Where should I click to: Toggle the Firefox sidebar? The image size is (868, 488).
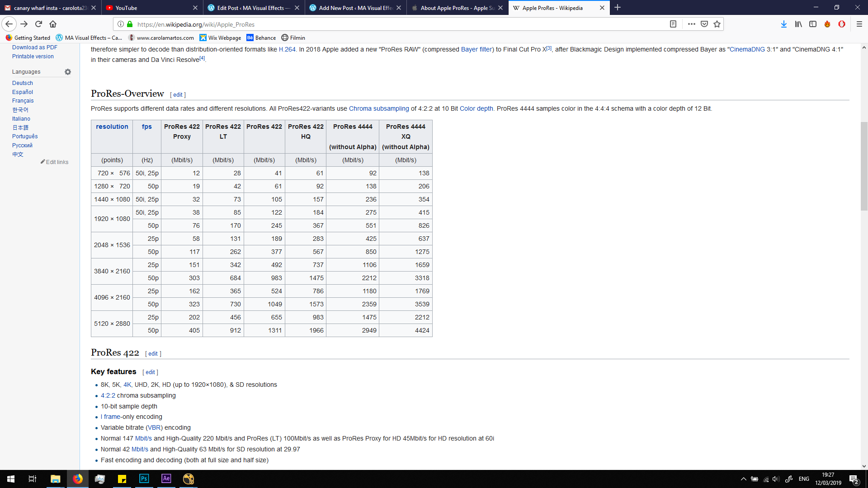(x=813, y=24)
